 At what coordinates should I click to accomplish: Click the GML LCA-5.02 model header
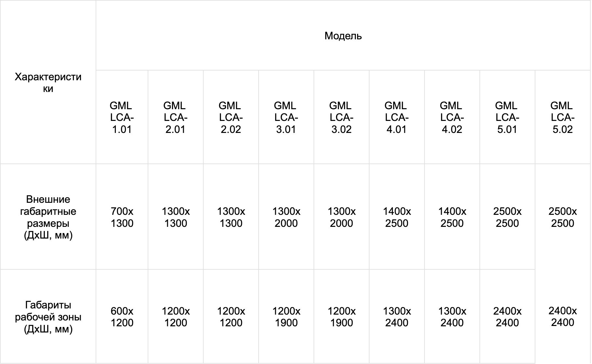562,117
